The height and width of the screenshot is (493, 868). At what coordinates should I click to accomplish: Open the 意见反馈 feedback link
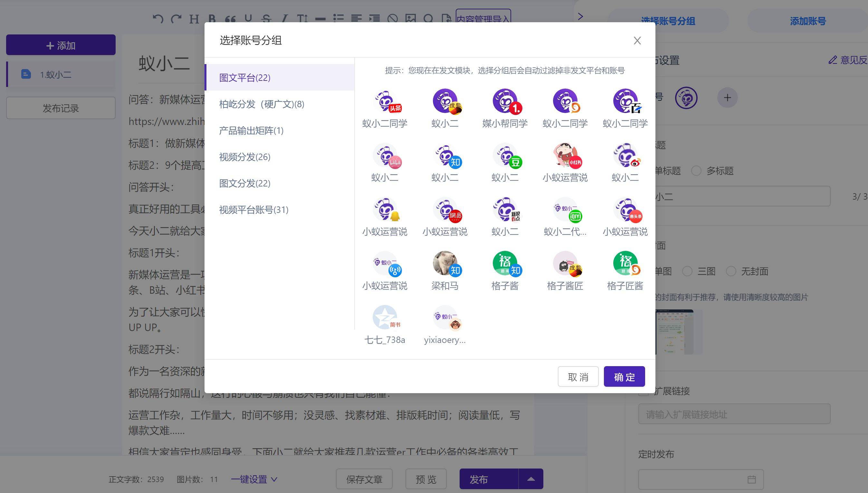(848, 60)
